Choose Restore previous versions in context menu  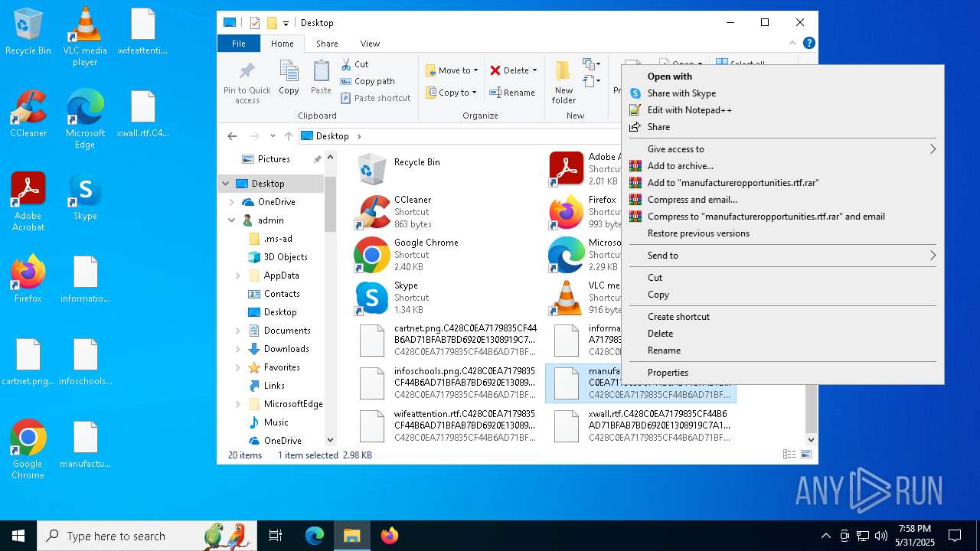click(x=782, y=233)
